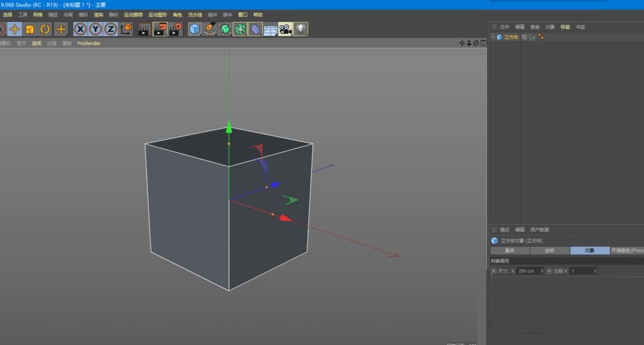
Task: Click the Camera object icon
Action: point(285,29)
